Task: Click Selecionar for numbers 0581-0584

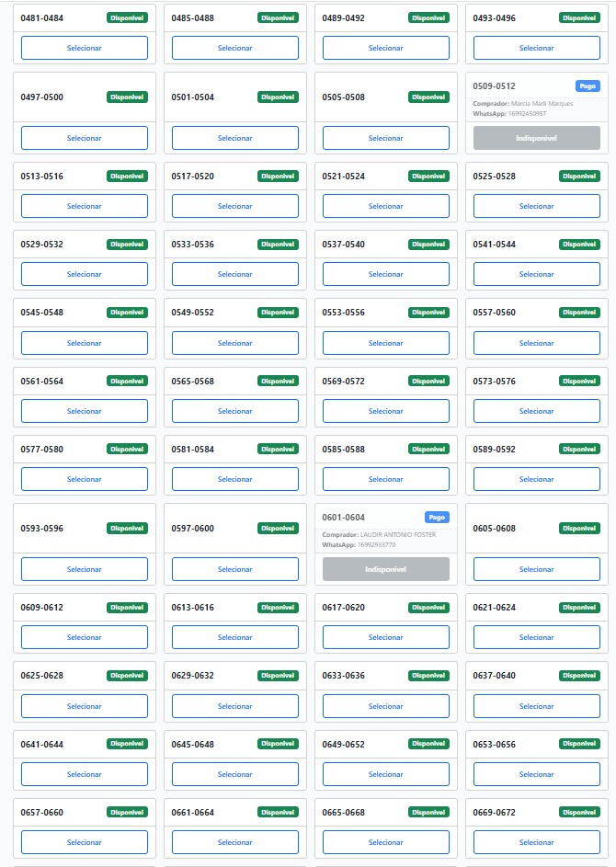Action: coord(234,479)
